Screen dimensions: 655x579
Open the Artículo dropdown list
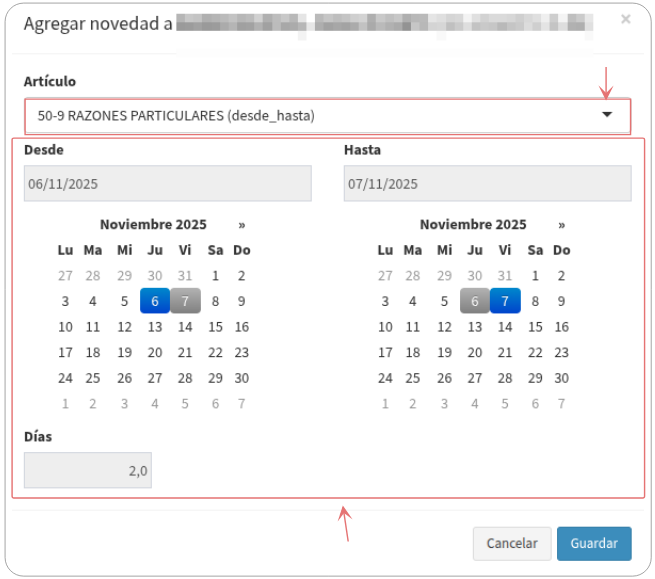(x=320, y=116)
